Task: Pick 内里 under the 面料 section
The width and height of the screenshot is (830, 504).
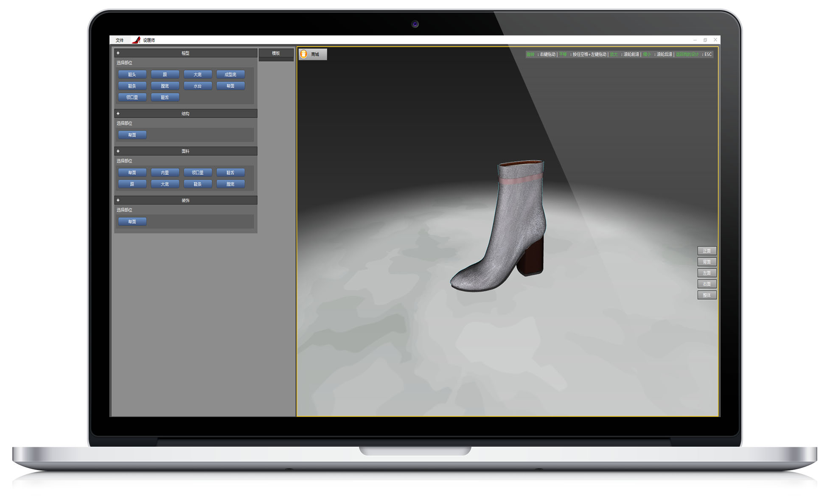Action: click(x=165, y=173)
